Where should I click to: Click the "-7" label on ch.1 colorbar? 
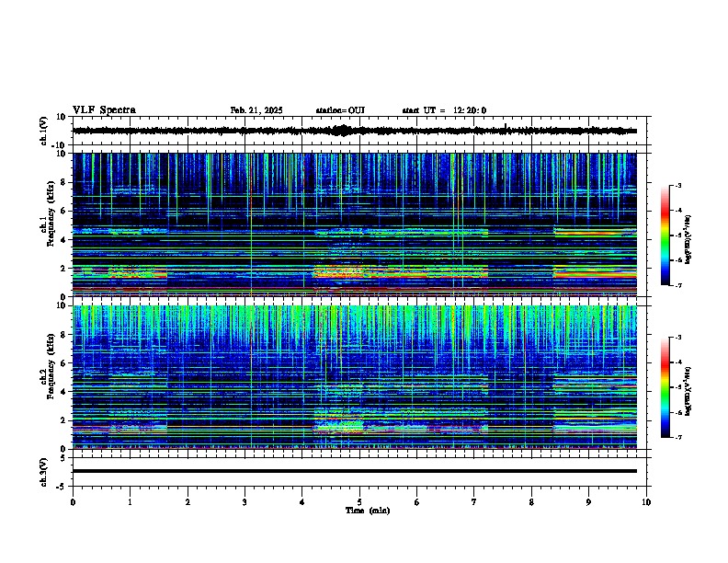677,285
